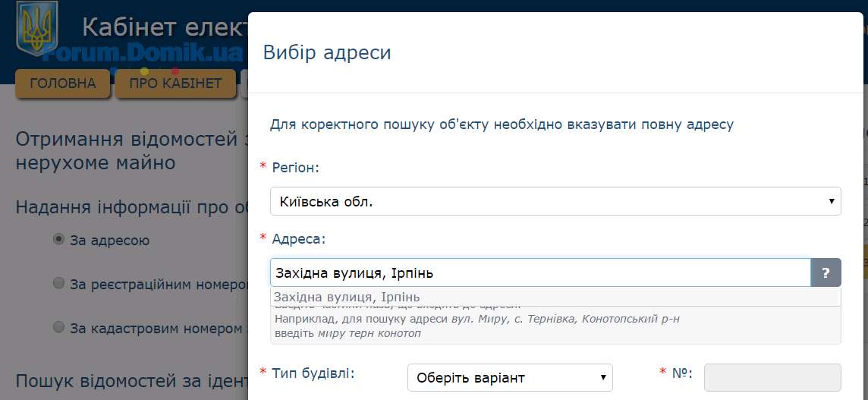868x400 pixels.
Task: Click the Кабінет header title text
Action: click(x=165, y=27)
